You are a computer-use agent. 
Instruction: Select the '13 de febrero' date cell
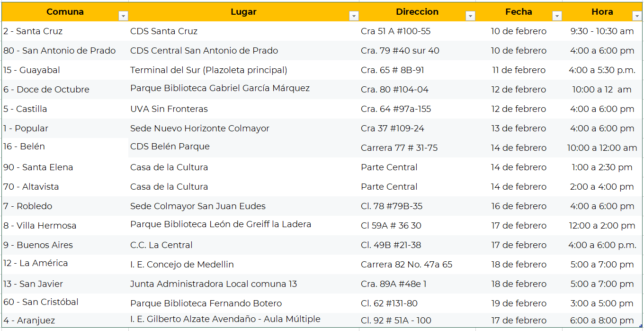pyautogui.click(x=519, y=129)
